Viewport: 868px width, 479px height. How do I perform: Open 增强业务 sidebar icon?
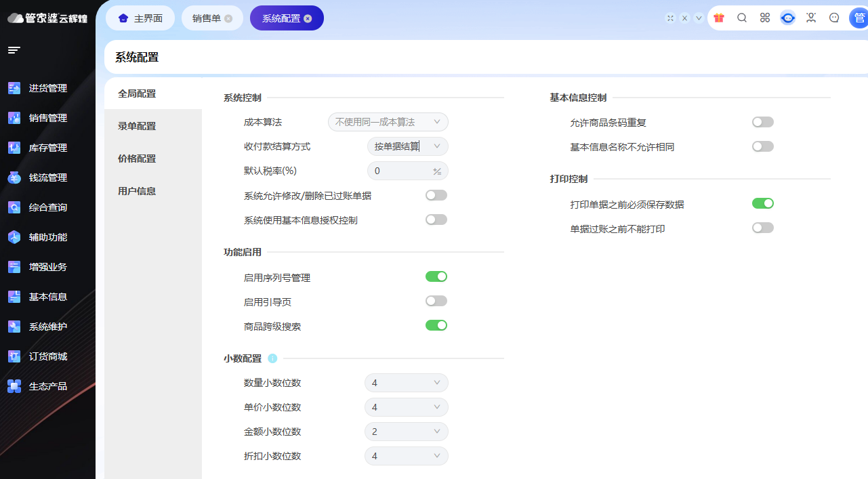(x=14, y=267)
